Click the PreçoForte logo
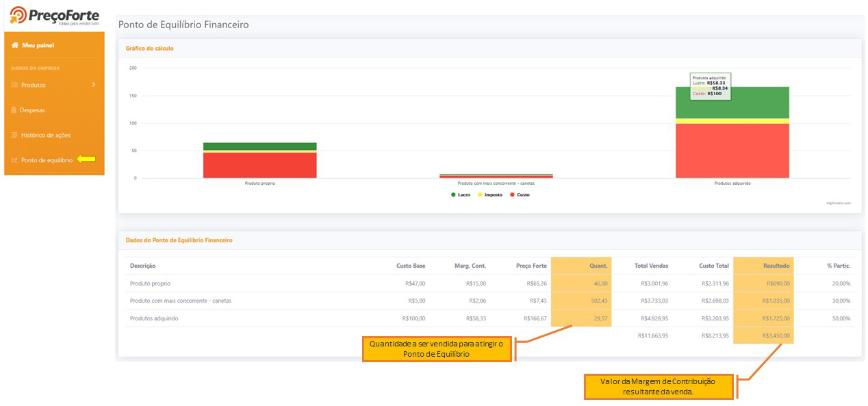The image size is (868, 406). tap(54, 16)
